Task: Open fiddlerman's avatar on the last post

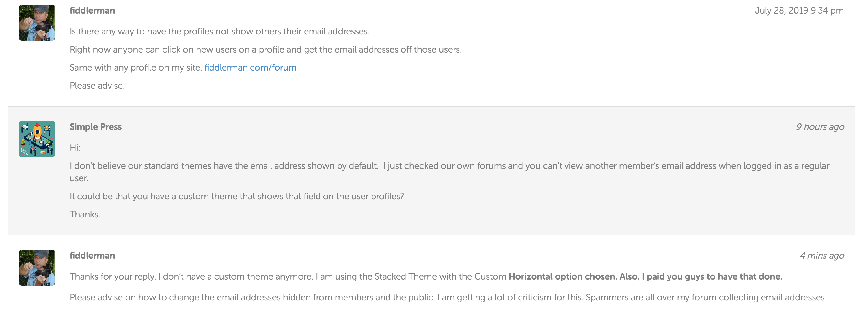Action: tap(37, 268)
